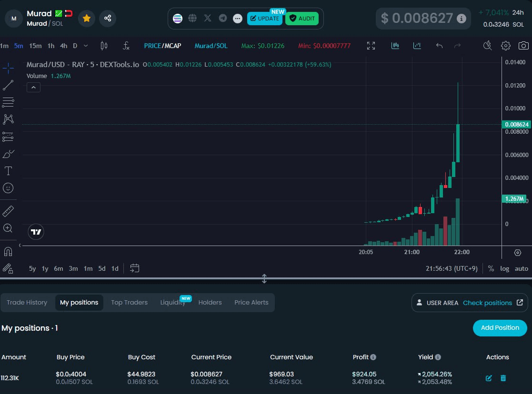Switch to the Liquidity tab

(173, 303)
